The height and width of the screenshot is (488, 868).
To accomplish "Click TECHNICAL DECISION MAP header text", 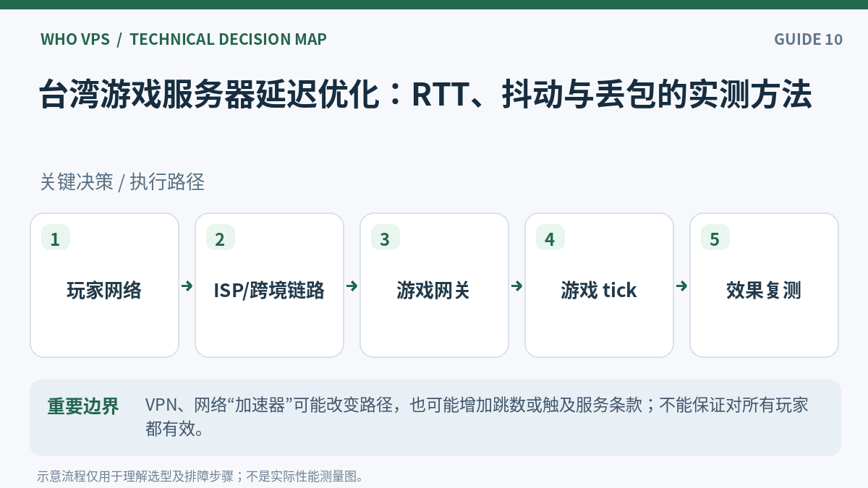I will 229,39.
